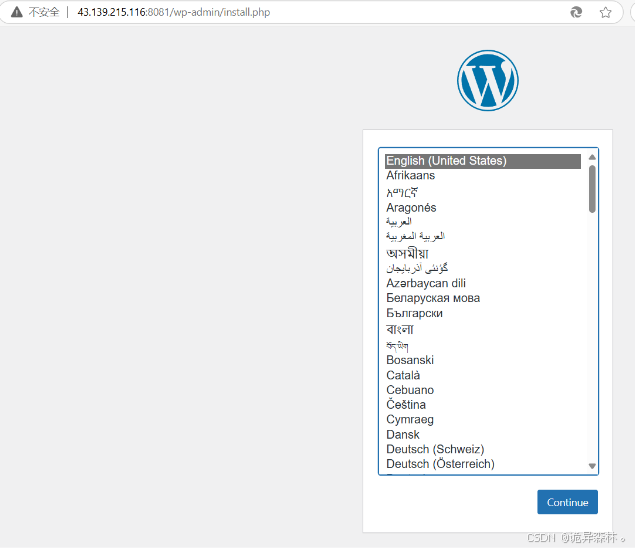
Task: Select Bosanski language
Action: click(x=483, y=360)
